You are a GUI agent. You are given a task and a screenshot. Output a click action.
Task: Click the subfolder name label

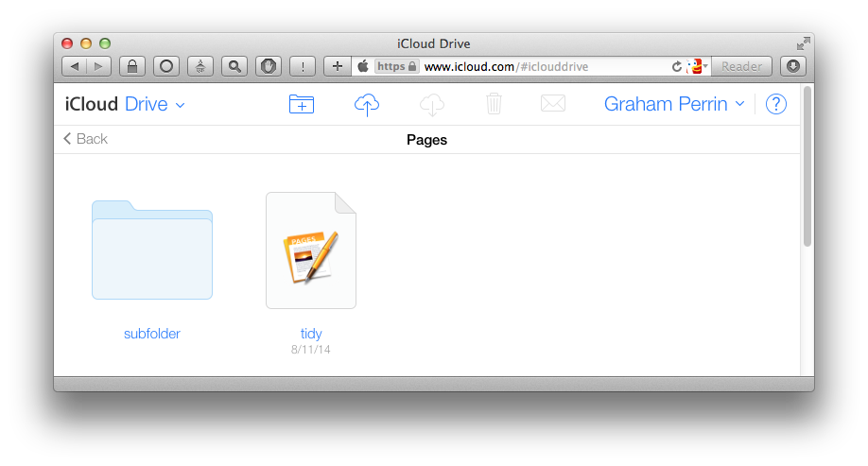click(152, 334)
